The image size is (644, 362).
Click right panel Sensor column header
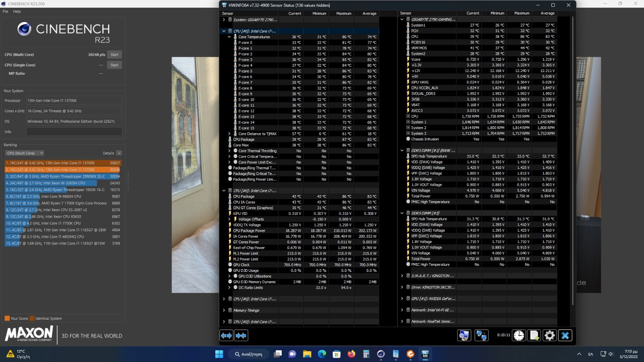[x=406, y=13]
